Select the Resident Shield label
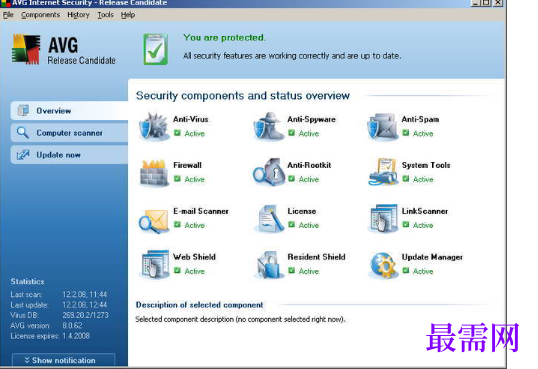The image size is (538, 369). [x=316, y=257]
